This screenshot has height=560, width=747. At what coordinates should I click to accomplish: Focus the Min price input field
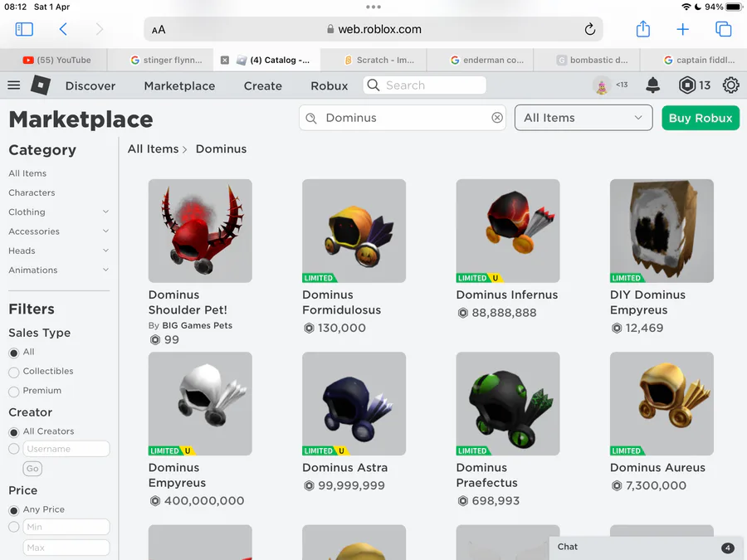click(x=66, y=527)
